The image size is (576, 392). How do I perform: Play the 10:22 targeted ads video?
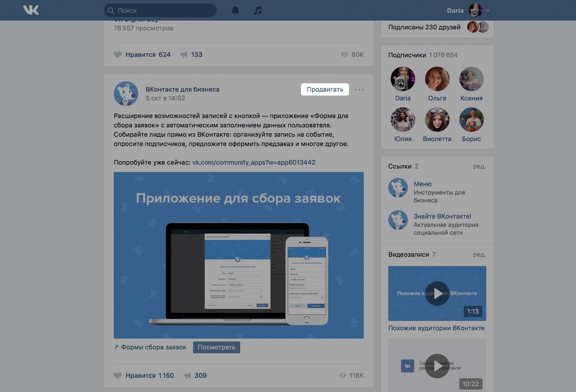pyautogui.click(x=437, y=366)
